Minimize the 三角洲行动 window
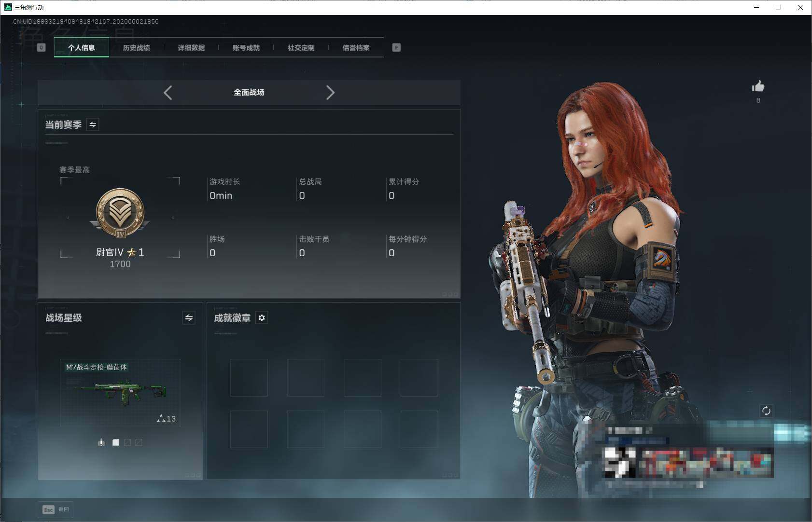Screen dimensions: 812x522 [756, 7]
